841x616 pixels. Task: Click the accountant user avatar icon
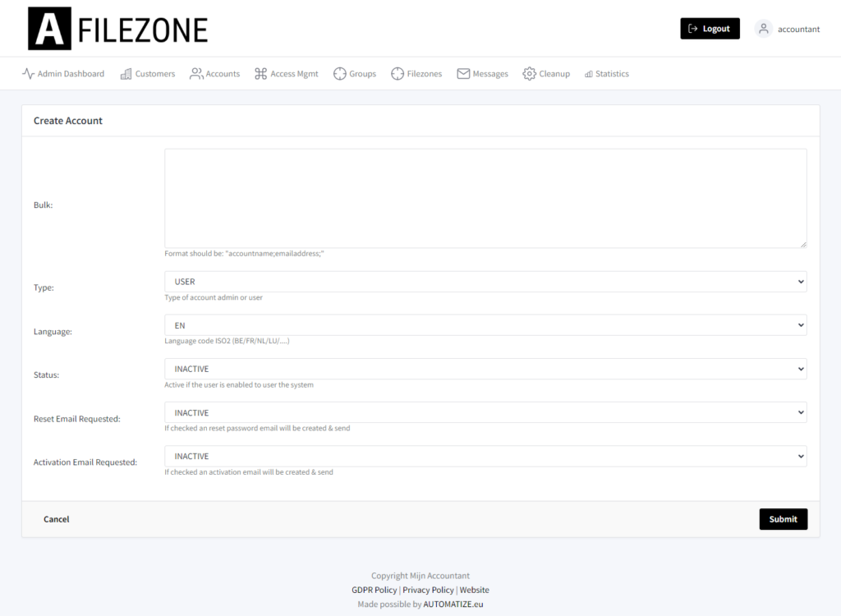click(x=763, y=29)
